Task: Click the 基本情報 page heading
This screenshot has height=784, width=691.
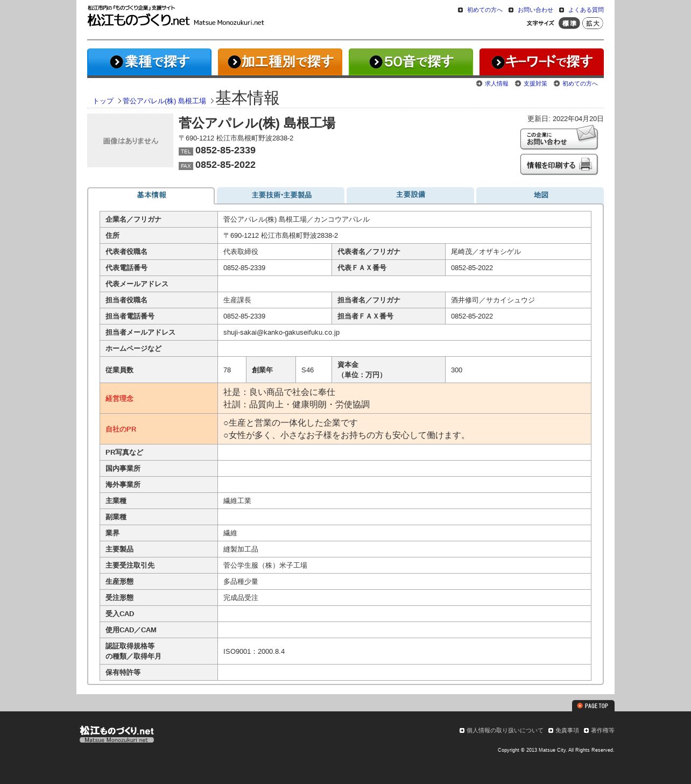Action: tap(248, 98)
